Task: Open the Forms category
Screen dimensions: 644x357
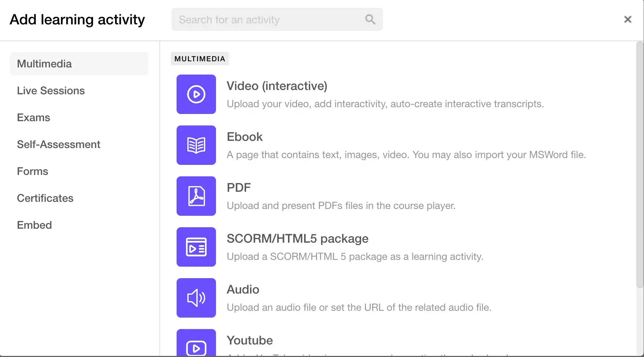Action: (32, 171)
